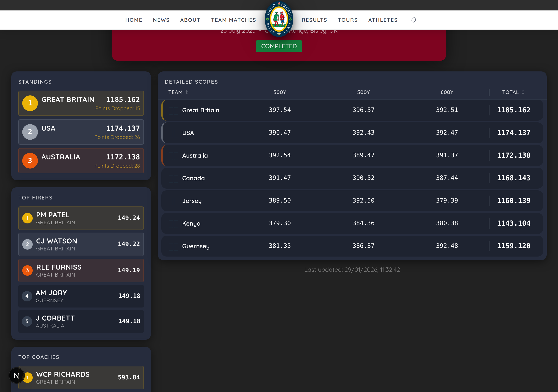
Task: Click rank 4 badge beside AM Jory
Action: [x=27, y=296]
